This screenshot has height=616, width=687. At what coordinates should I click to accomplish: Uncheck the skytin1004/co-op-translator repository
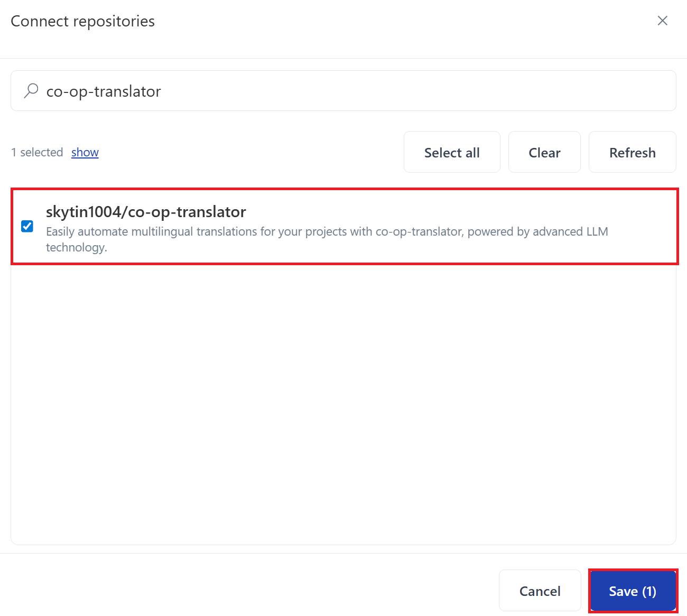point(27,226)
